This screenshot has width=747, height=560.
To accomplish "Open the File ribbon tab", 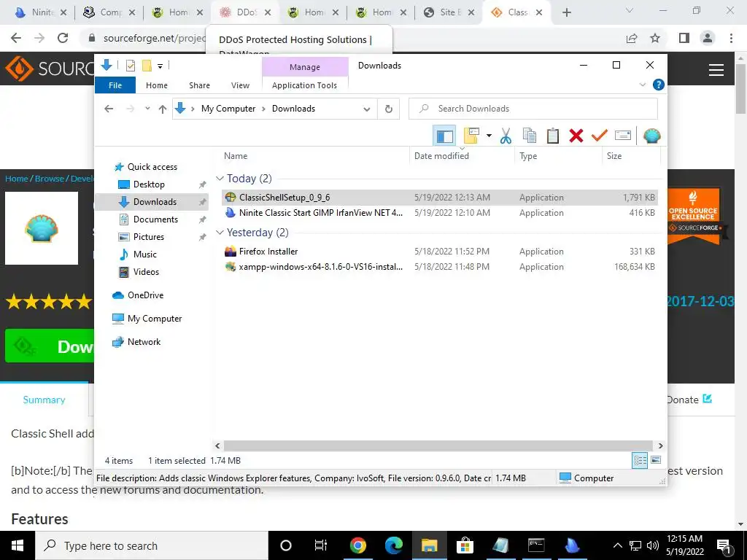I will (115, 85).
